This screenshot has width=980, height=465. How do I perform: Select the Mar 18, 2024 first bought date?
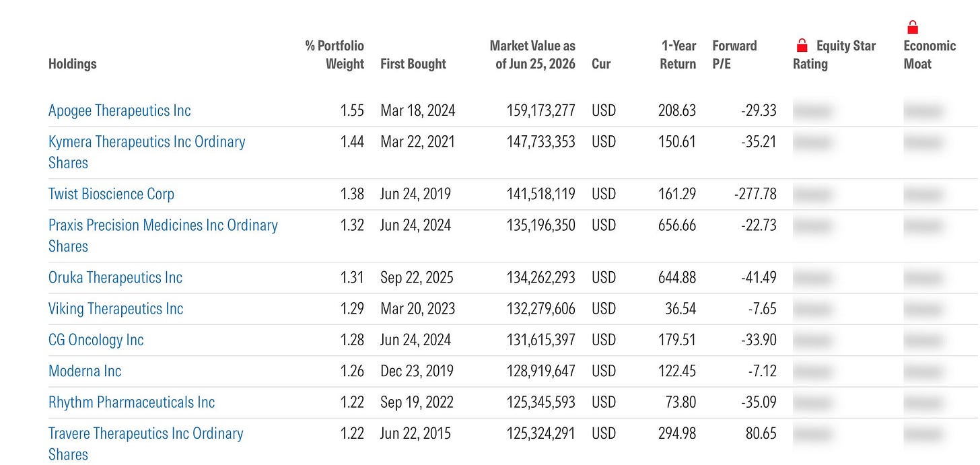tap(418, 110)
